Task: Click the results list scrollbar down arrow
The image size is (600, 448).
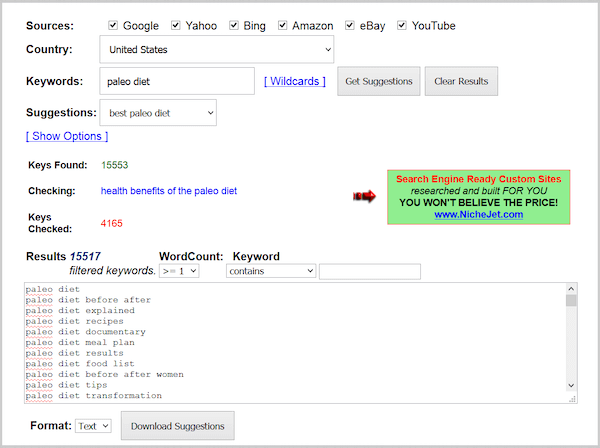Action: coord(571,386)
